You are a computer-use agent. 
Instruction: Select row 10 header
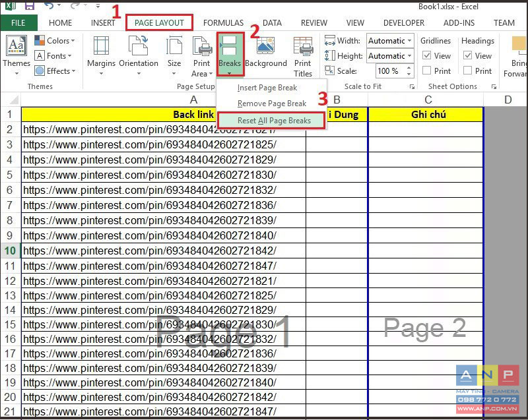[10, 251]
